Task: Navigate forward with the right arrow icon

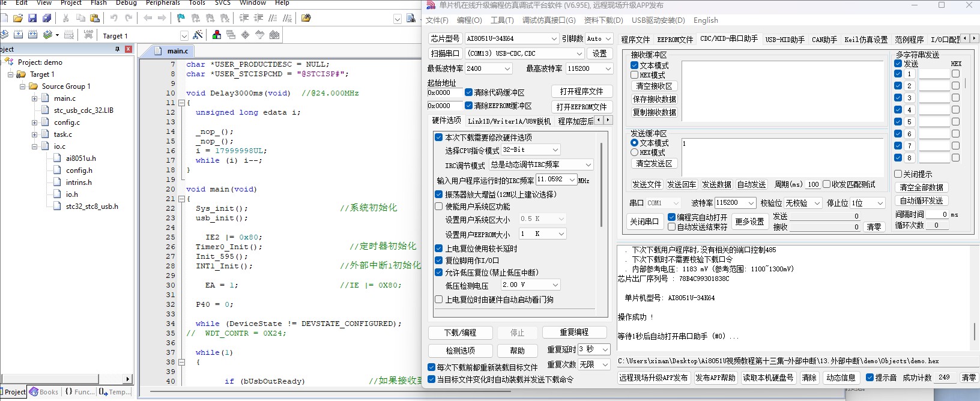Action: point(162,18)
